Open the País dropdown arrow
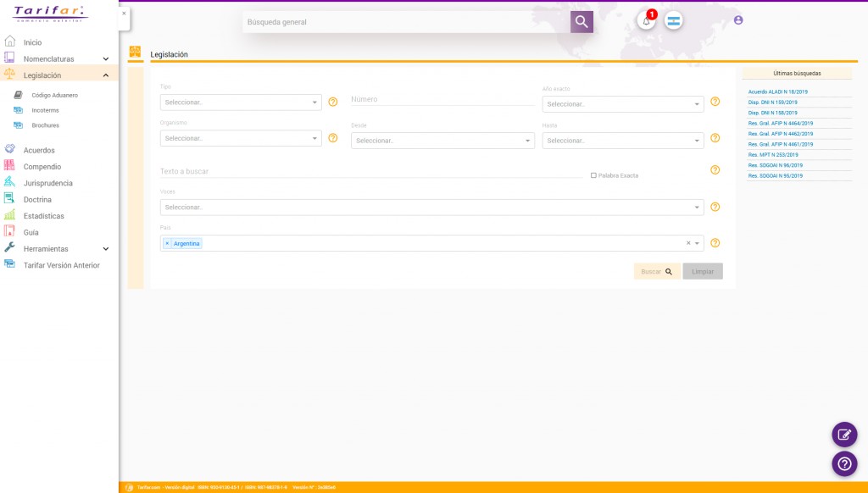The width and height of the screenshot is (868, 493). tap(697, 243)
